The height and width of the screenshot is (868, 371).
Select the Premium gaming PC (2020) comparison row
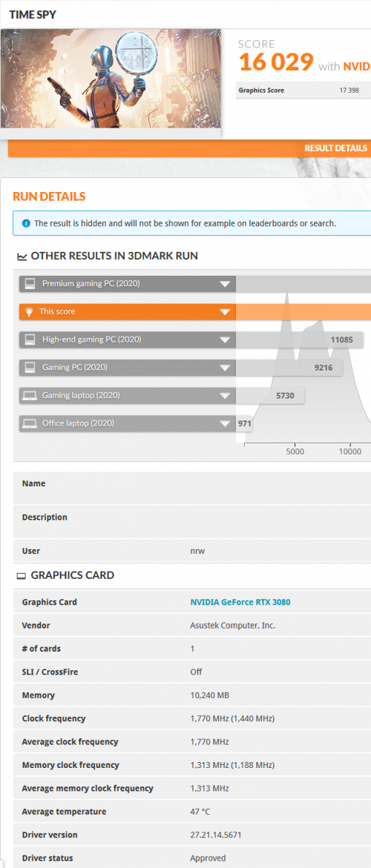tap(128, 284)
